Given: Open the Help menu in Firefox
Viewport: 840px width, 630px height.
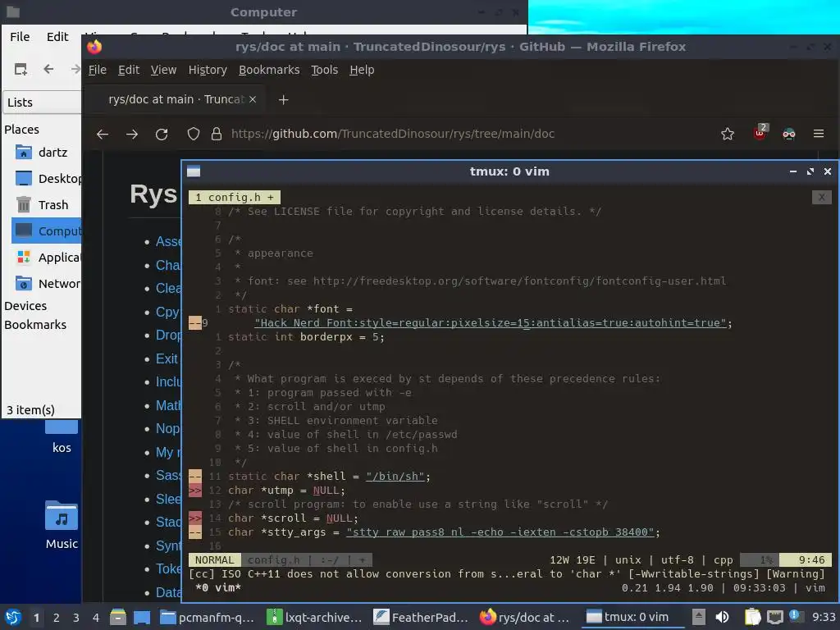Looking at the screenshot, I should [x=362, y=71].
